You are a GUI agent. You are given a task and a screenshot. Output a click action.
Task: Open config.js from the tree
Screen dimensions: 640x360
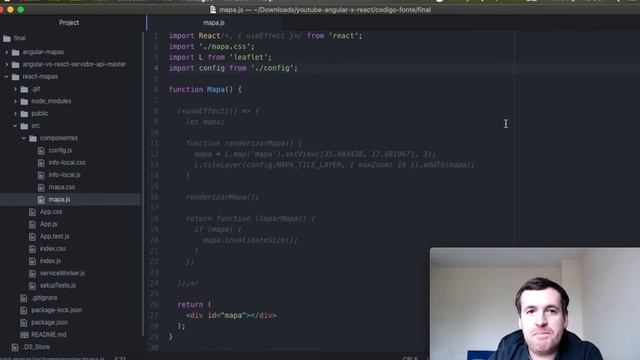point(60,150)
